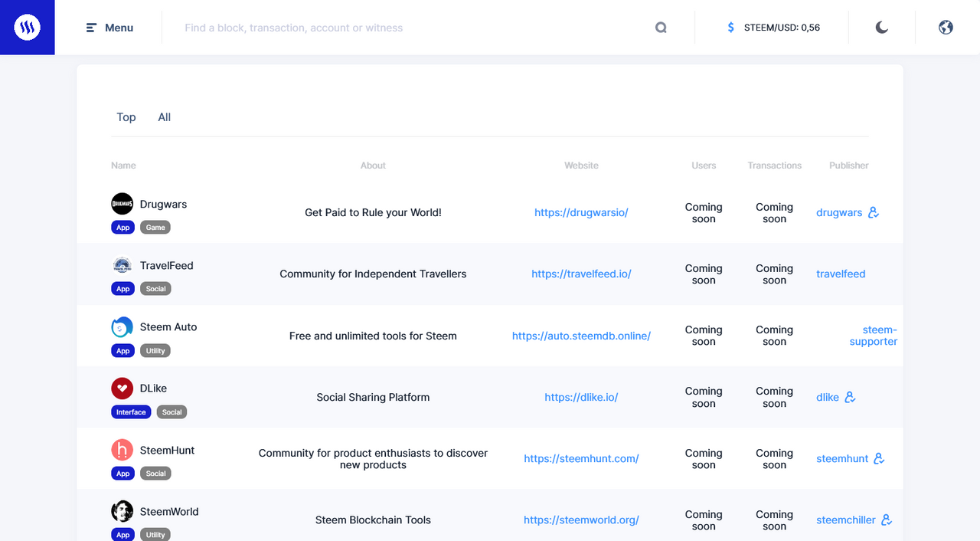The width and height of the screenshot is (980, 541).
Task: Click the user icon beside dlike publisher
Action: (x=850, y=397)
